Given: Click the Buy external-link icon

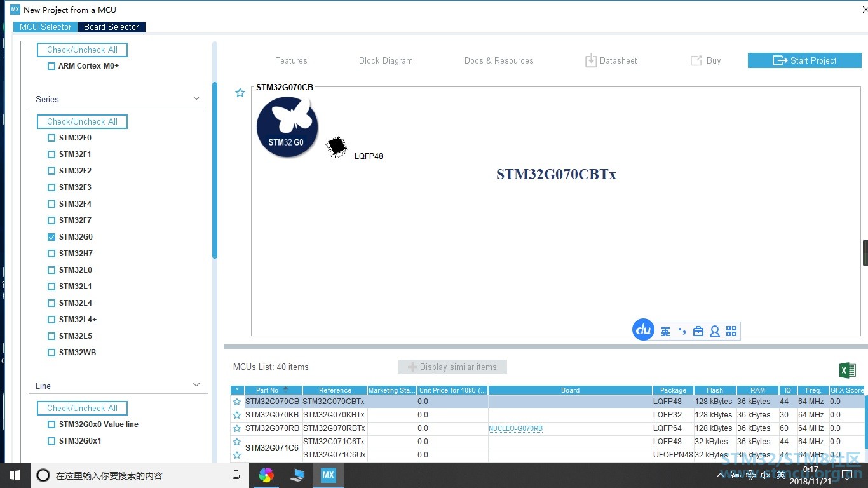Looking at the screenshot, I should pyautogui.click(x=696, y=60).
